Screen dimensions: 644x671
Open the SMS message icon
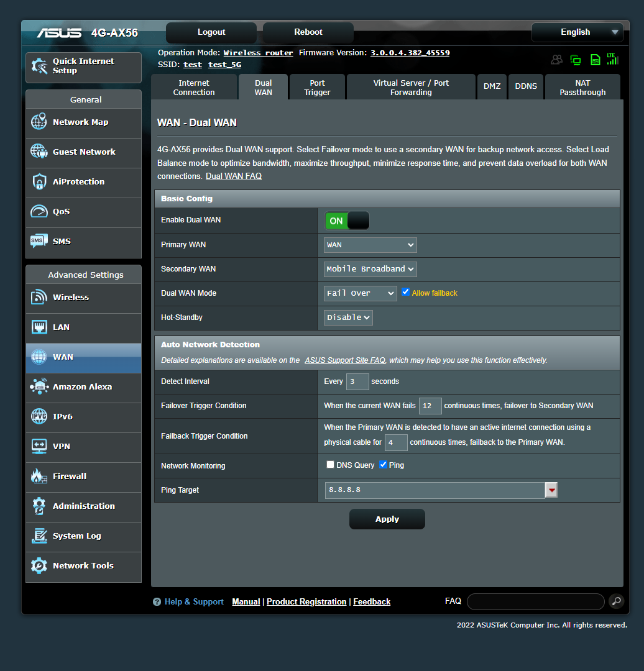coord(39,241)
